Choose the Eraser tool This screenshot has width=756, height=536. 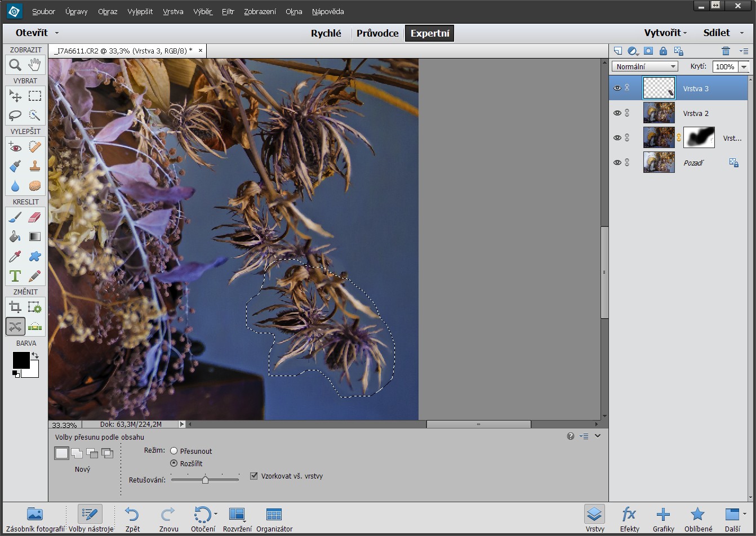pos(35,217)
